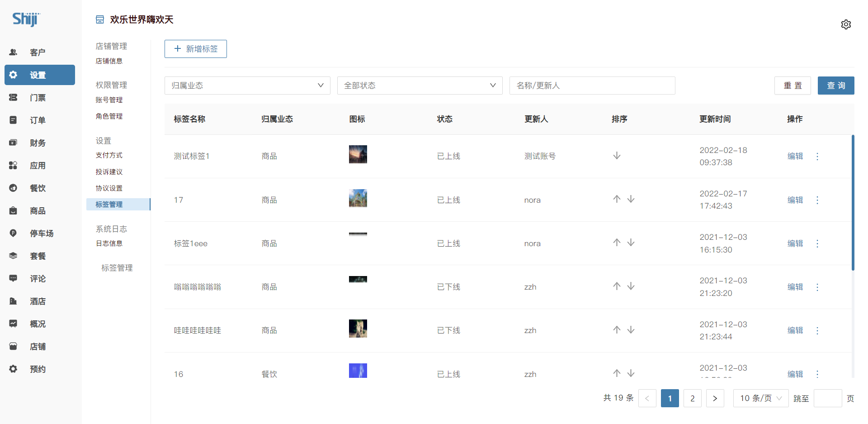Viewport: 868px width, 424px height.
Task: Open 支付方式 submenu item
Action: point(109,155)
